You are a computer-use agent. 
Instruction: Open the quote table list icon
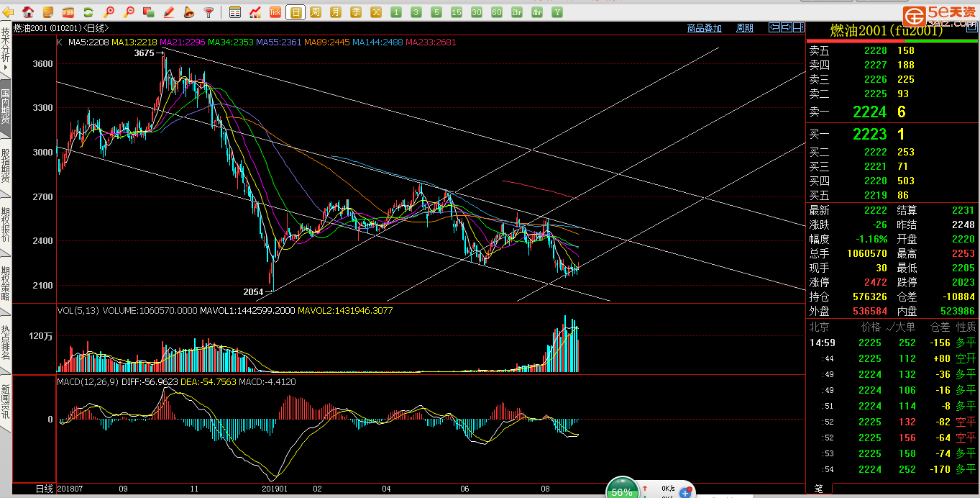point(235,12)
